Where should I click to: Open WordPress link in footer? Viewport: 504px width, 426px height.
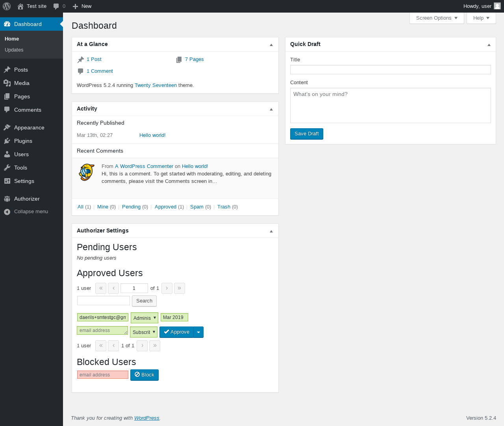[x=147, y=418]
